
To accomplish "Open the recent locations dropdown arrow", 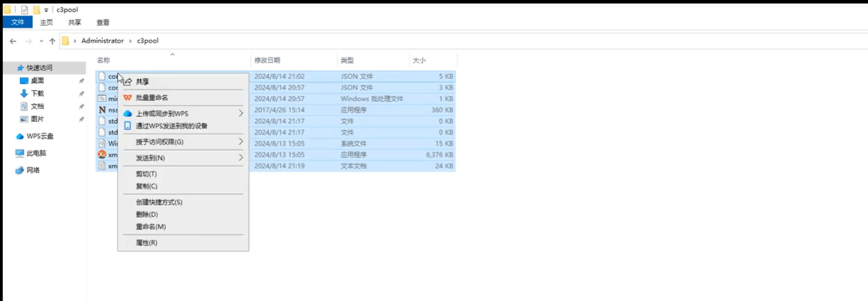I will pos(41,41).
